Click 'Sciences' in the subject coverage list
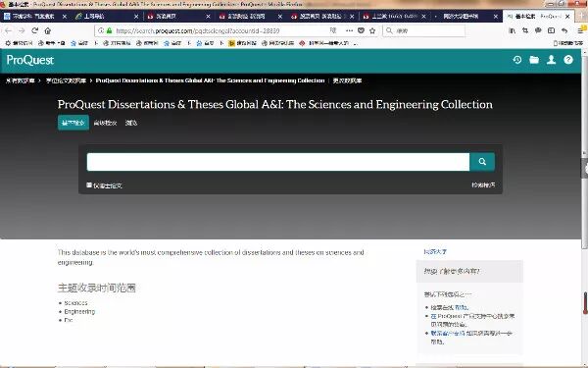Screen dimensions: 588x368 [x=75, y=303]
